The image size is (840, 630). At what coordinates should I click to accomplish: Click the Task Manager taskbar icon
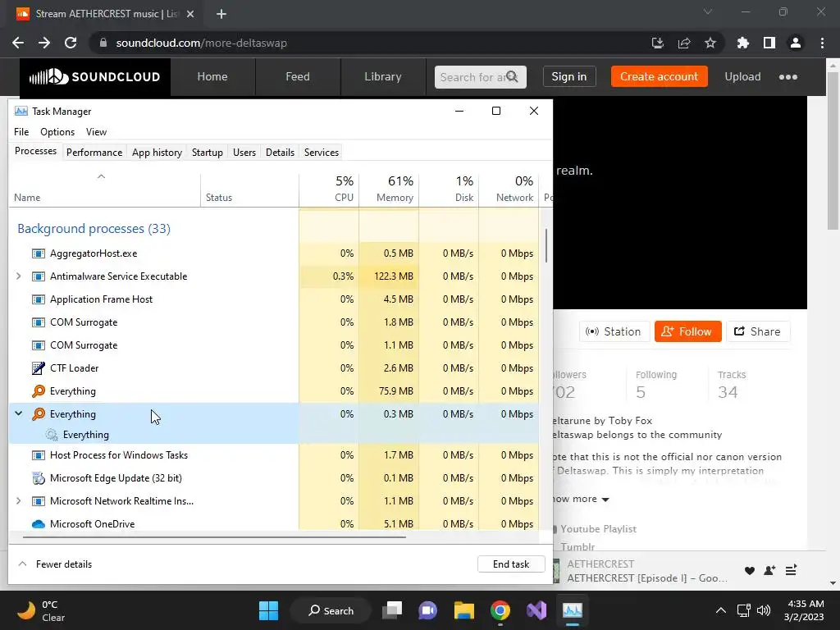[x=572, y=610]
